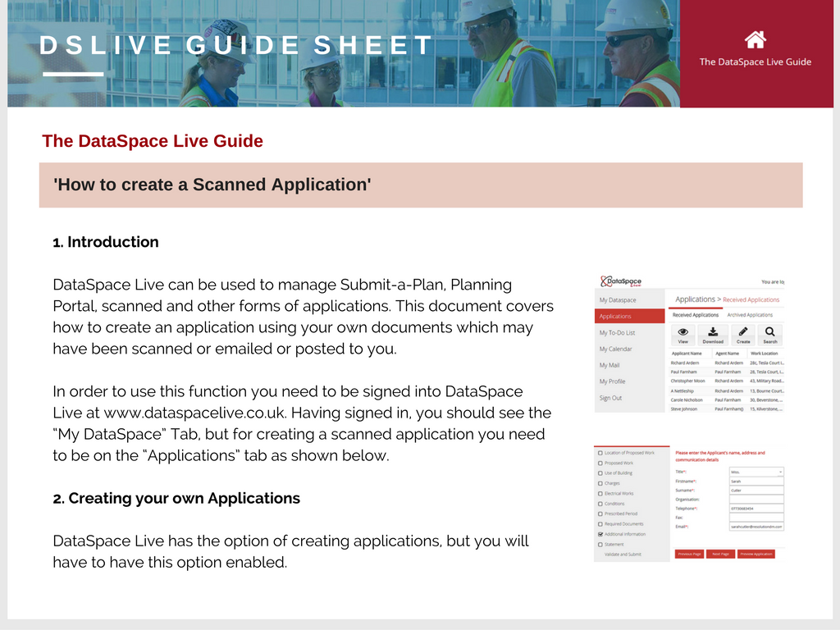The height and width of the screenshot is (630, 840).
Task: Switch to the Received Applications tab
Action: pos(696,315)
